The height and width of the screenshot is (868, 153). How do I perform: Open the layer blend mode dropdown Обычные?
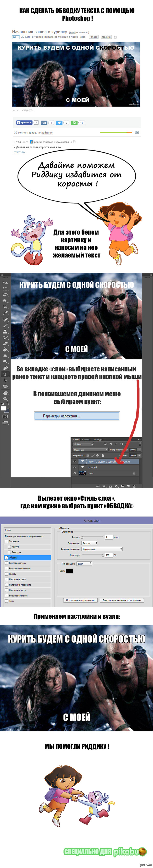(91, 450)
